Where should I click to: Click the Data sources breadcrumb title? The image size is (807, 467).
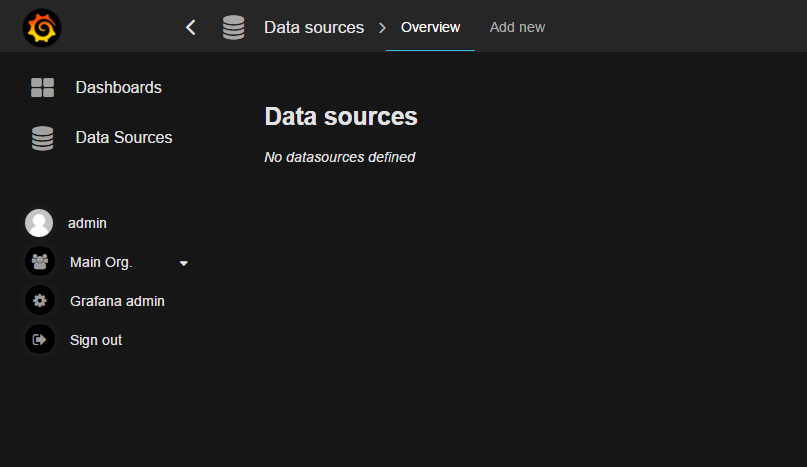tap(314, 27)
